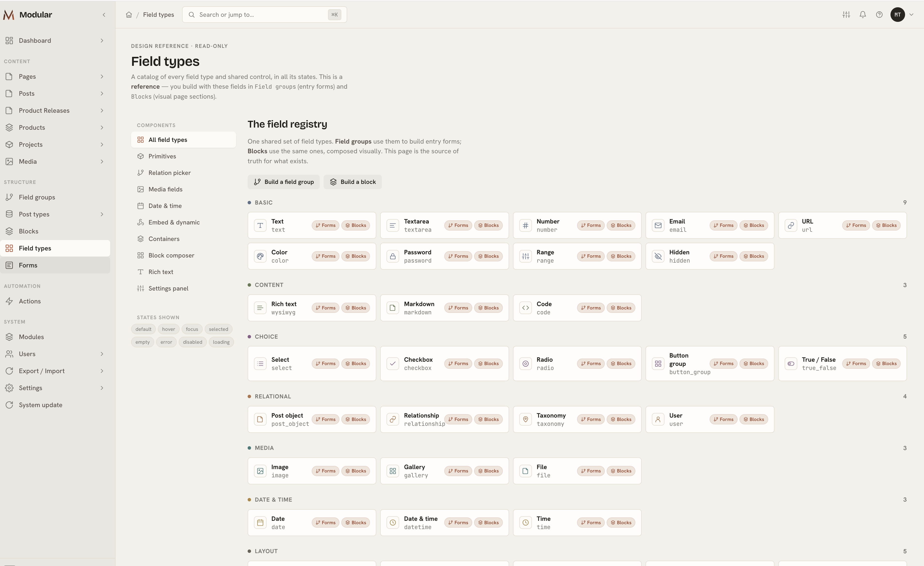Expand the Dashboard menu chevron
Screen dimensions: 924x566
point(102,41)
